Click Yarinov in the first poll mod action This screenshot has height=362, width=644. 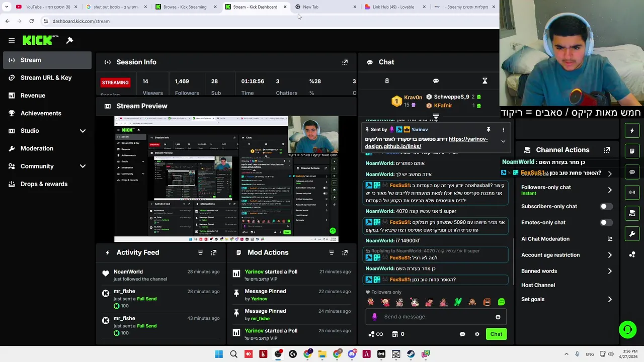pos(254,272)
